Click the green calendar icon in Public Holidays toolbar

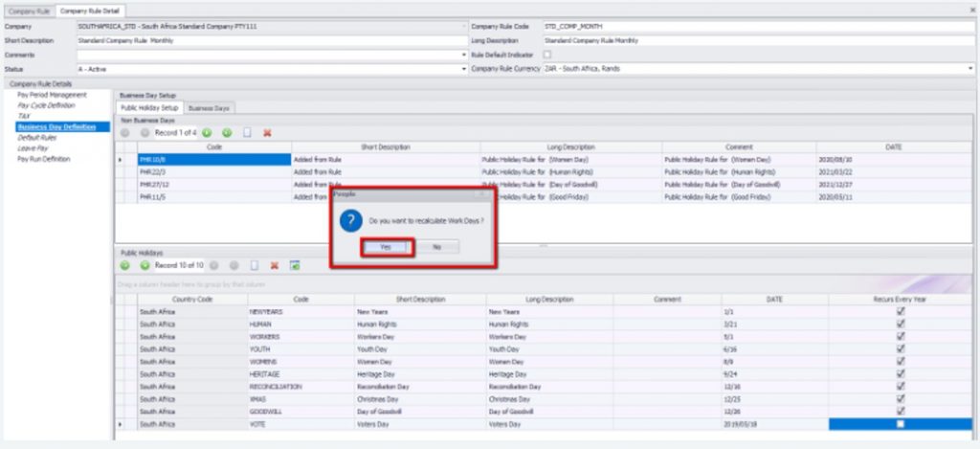point(295,266)
